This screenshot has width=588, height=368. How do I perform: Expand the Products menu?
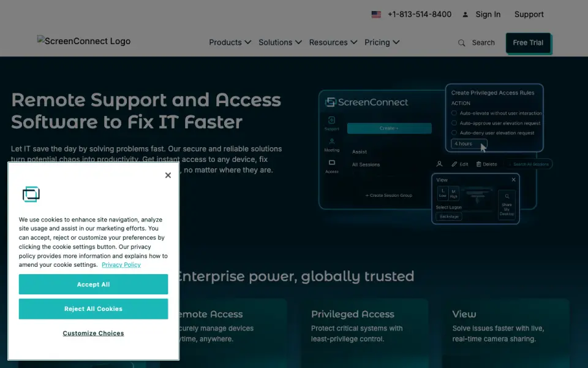[x=230, y=42]
